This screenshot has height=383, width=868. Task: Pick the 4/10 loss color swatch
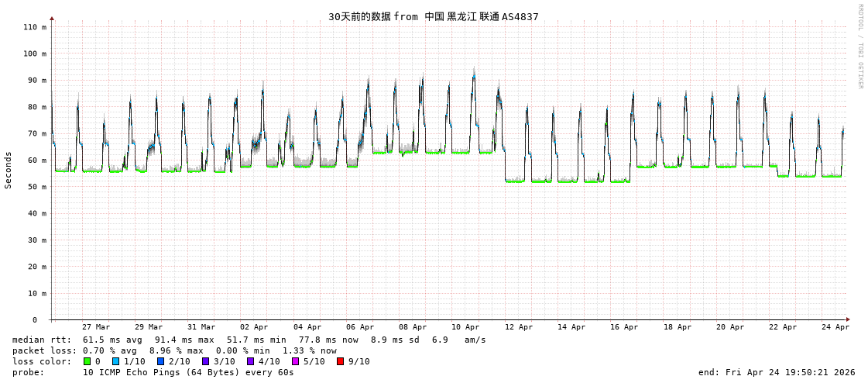(x=250, y=361)
